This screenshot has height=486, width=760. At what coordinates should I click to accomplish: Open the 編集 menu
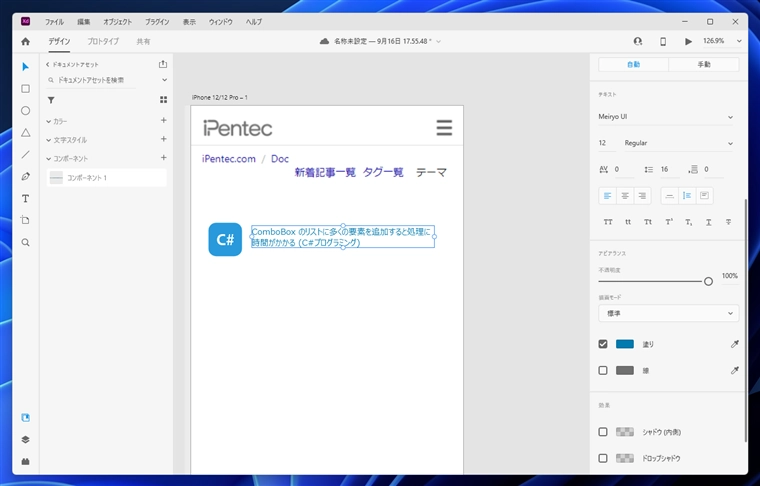(x=83, y=22)
